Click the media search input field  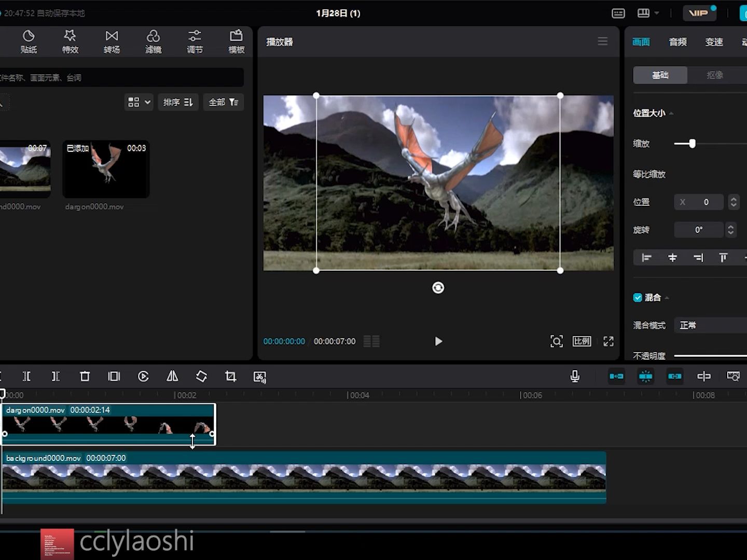click(x=121, y=77)
